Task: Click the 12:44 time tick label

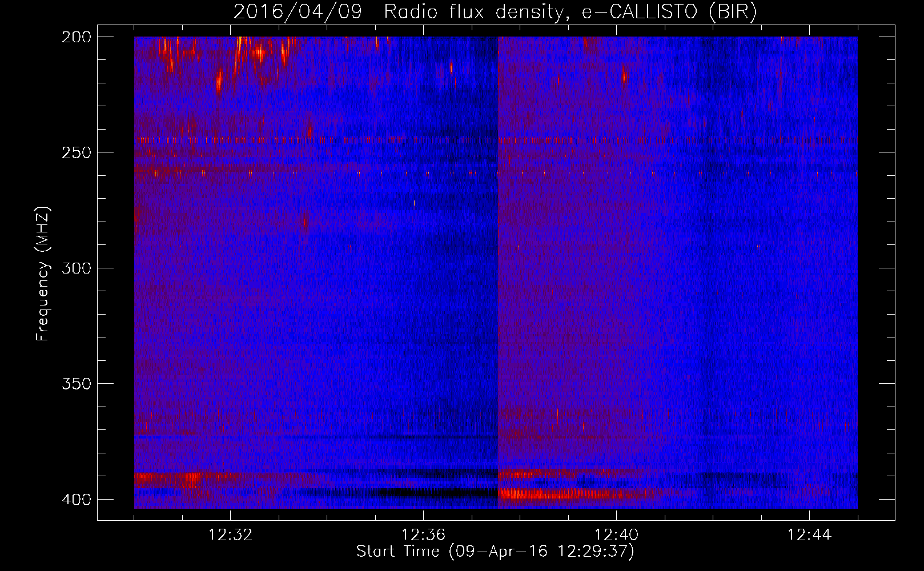Action: click(809, 535)
